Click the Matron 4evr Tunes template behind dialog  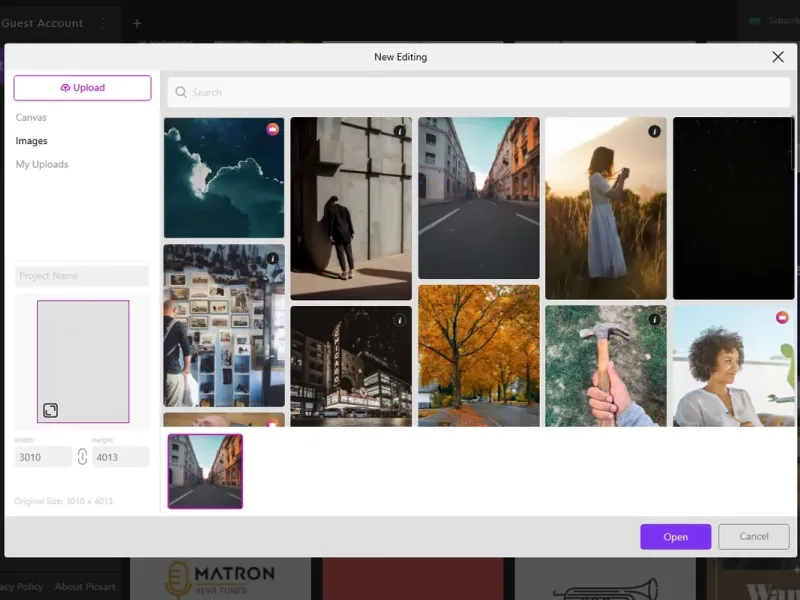coord(220,579)
